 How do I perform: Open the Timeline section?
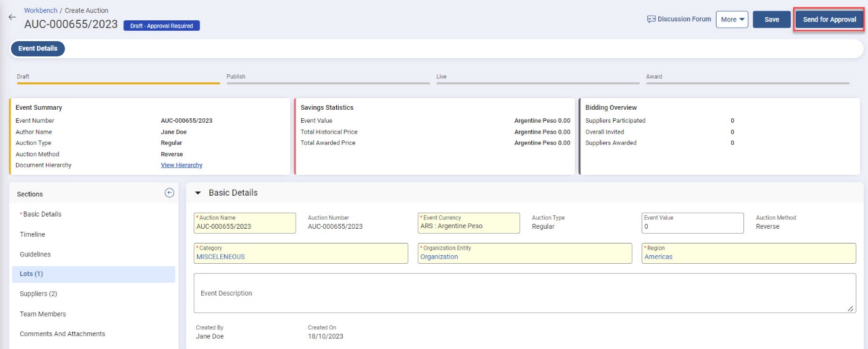[33, 234]
